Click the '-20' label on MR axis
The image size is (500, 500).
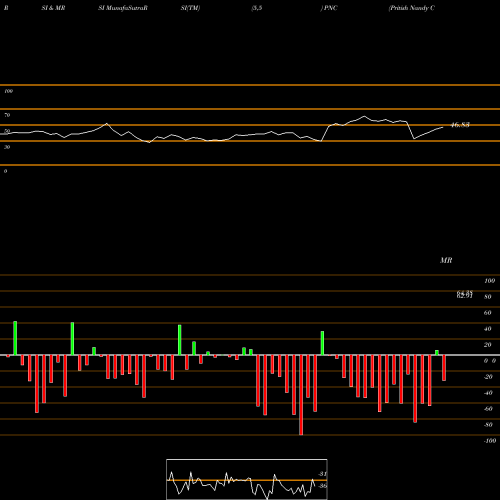(488, 377)
